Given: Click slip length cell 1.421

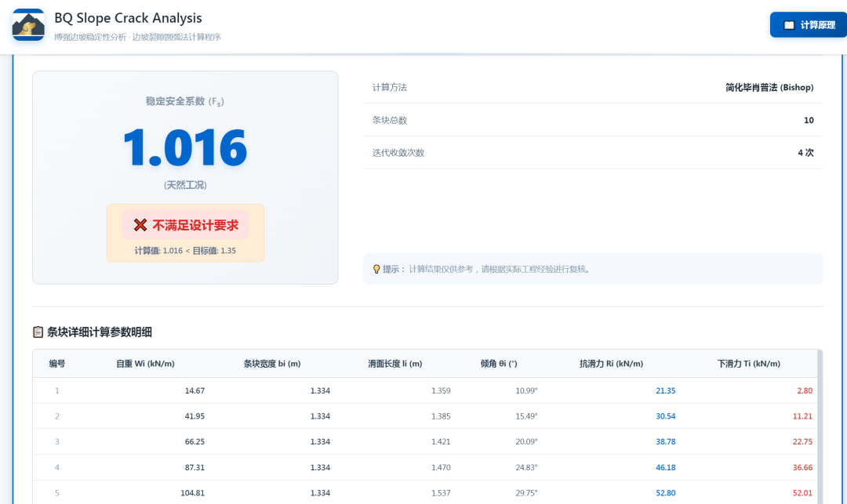Looking at the screenshot, I should coord(441,441).
